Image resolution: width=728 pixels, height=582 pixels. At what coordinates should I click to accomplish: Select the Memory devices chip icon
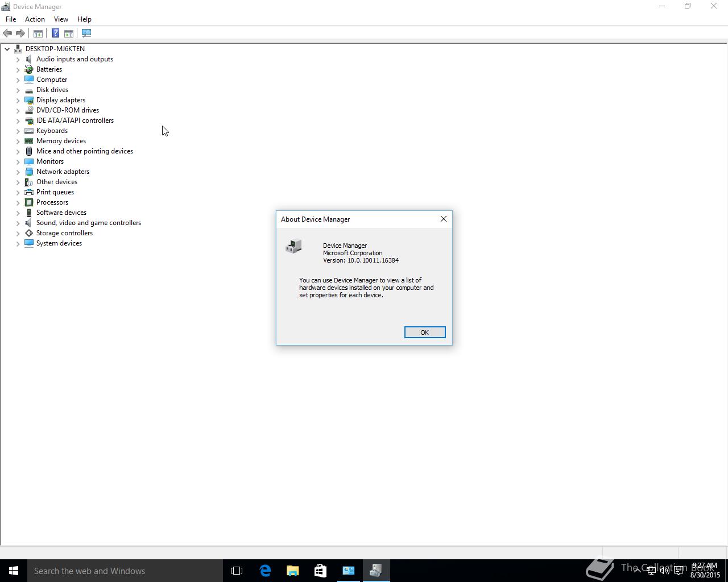[x=29, y=141]
